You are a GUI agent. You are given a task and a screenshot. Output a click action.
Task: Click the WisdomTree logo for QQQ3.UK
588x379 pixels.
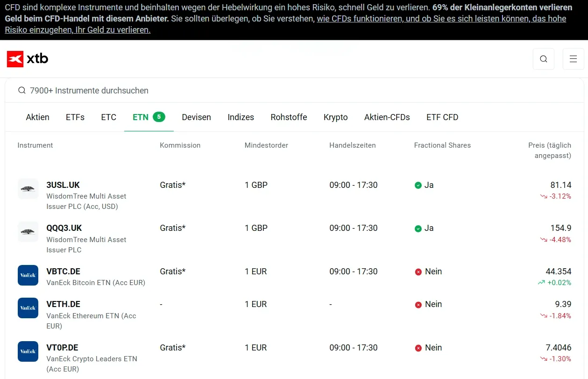point(28,232)
